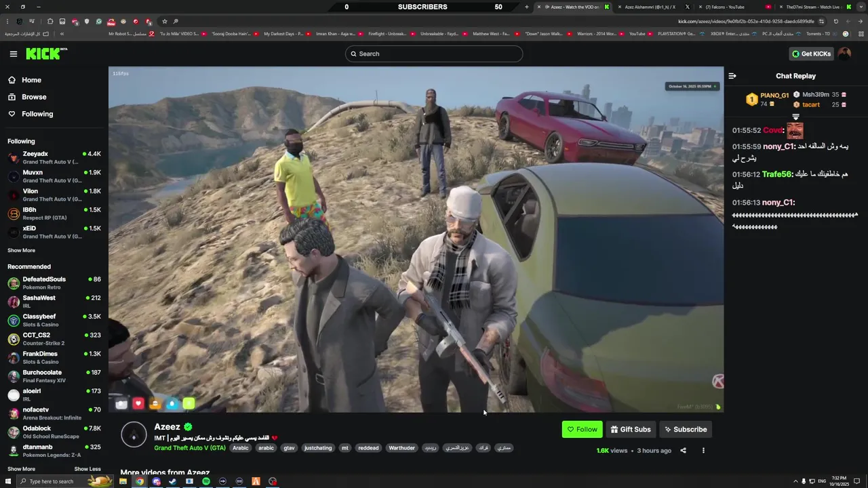Open Vilon followed channel
The image size is (868, 488).
[54, 195]
